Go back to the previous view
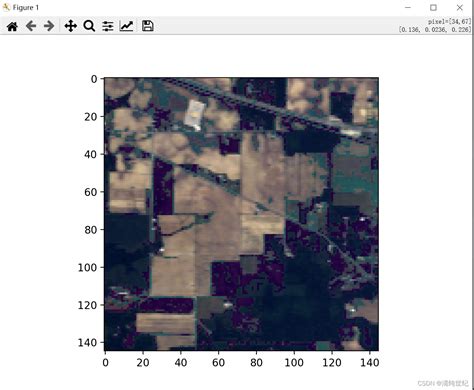This screenshot has height=390, width=474. click(x=31, y=26)
